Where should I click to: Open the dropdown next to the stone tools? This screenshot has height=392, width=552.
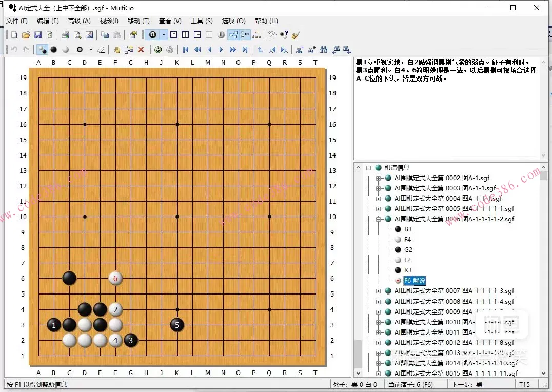click(x=91, y=50)
